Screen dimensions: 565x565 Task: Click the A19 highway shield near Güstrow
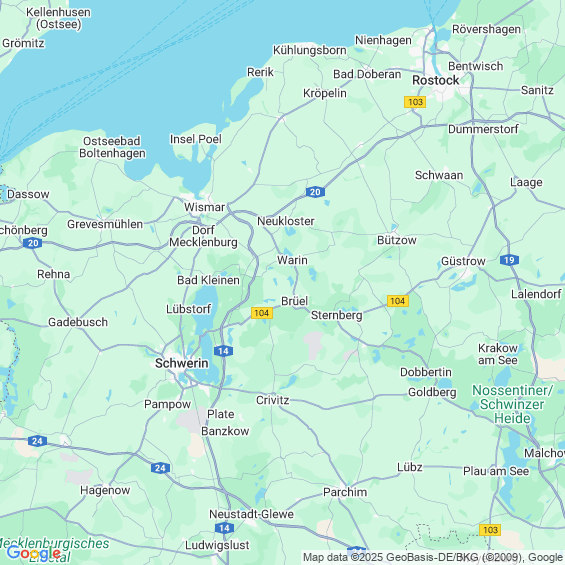pos(510,260)
